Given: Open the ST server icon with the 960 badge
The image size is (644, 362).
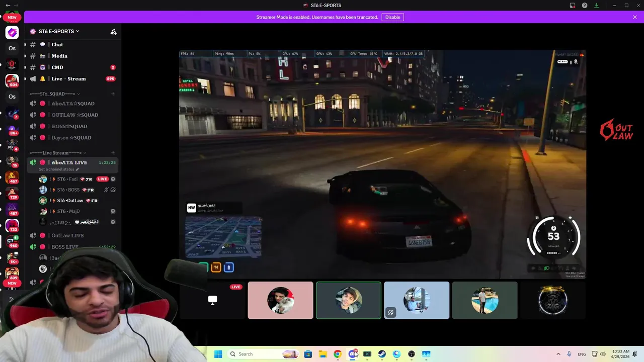Looking at the screenshot, I should pos(12,241).
